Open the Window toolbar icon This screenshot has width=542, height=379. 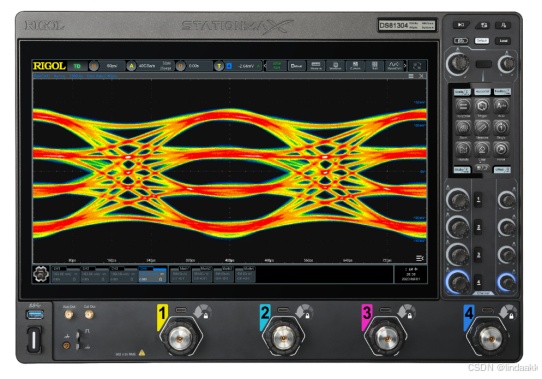335,66
